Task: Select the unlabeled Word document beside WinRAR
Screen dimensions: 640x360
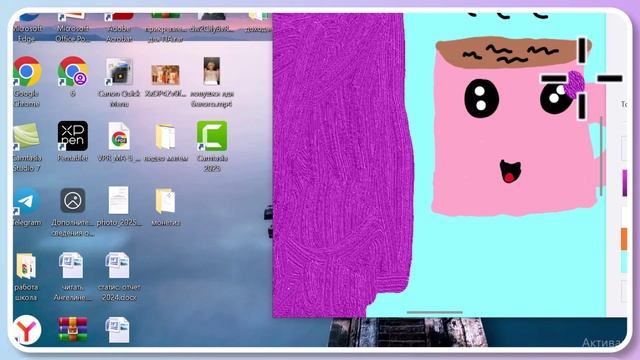Action: pyautogui.click(x=118, y=330)
